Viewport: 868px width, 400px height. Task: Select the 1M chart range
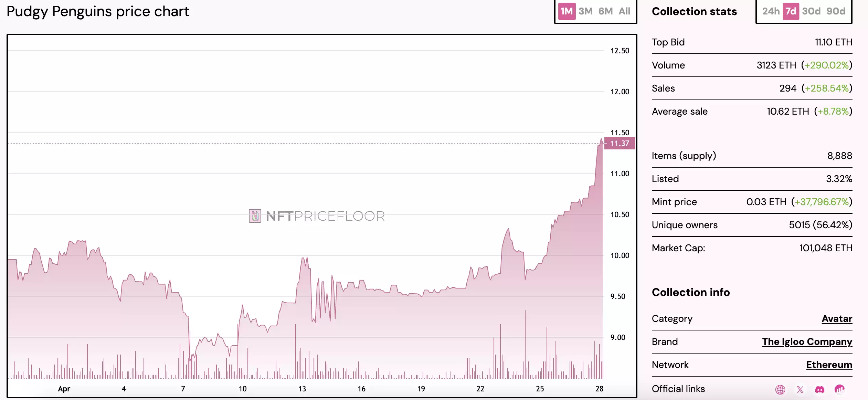pyautogui.click(x=567, y=11)
